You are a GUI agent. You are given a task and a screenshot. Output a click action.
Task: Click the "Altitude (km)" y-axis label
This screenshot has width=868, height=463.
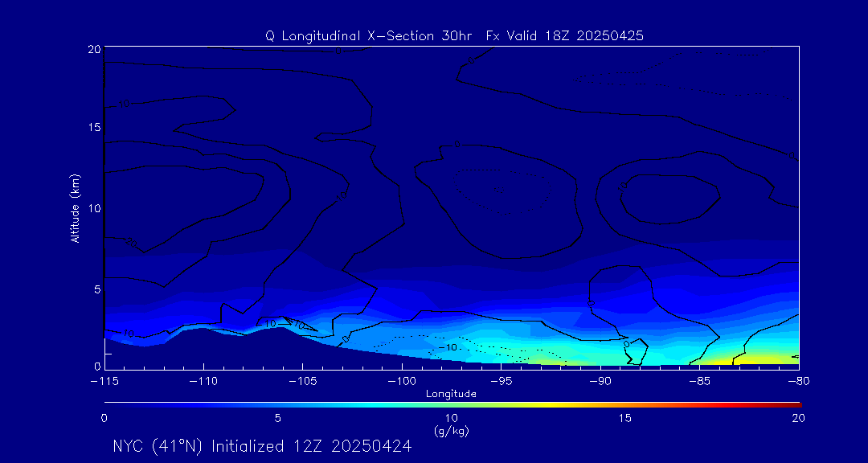tap(74, 207)
